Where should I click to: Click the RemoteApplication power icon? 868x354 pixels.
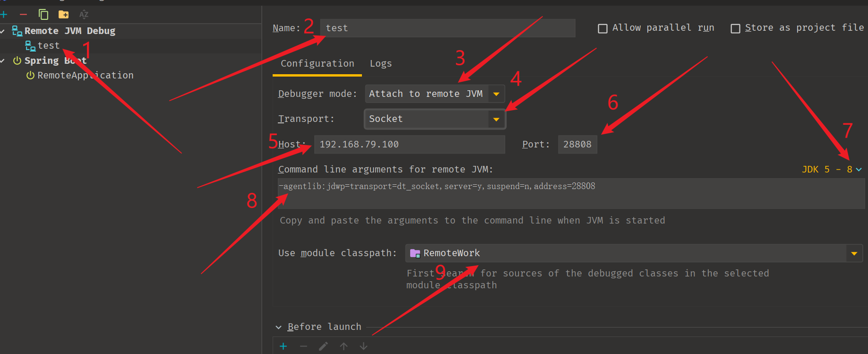pyautogui.click(x=30, y=75)
